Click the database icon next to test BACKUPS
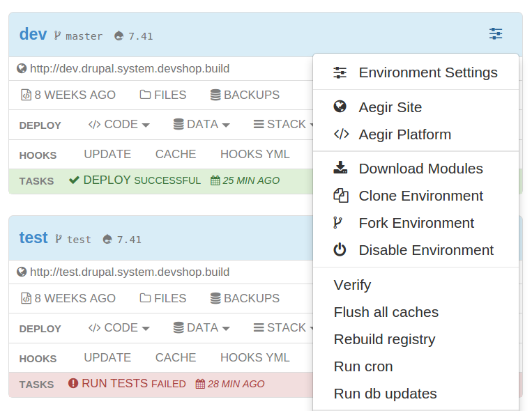Viewport: 532px width, 411px height. point(215,298)
